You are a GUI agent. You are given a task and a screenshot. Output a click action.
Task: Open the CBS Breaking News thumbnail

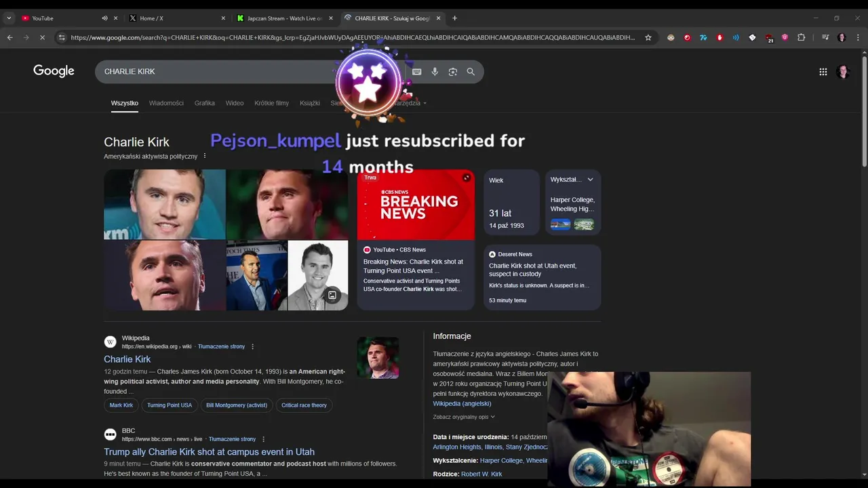(416, 205)
